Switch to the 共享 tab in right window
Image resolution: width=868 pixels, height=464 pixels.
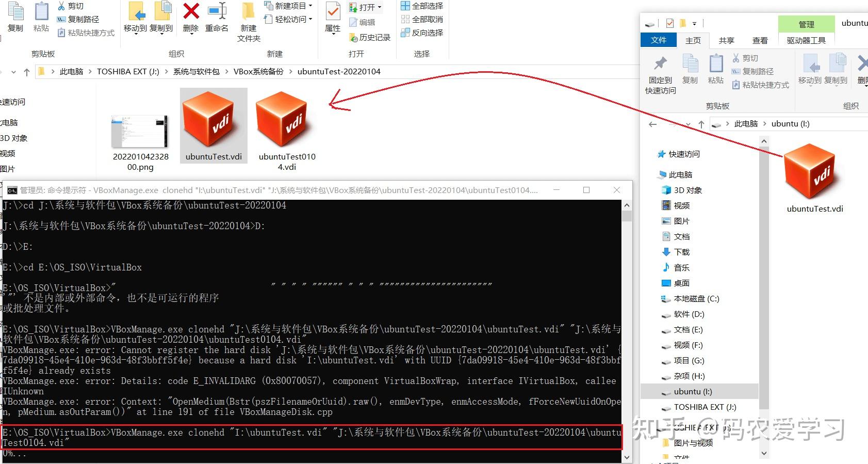click(727, 40)
